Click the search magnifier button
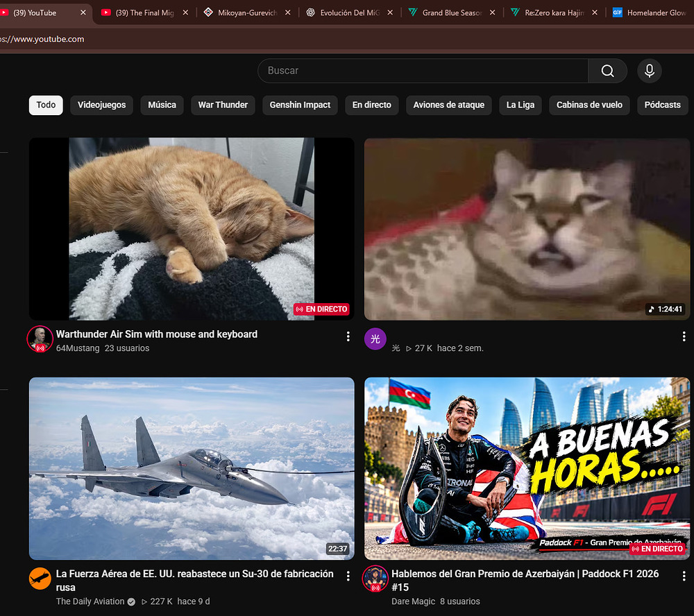 (607, 71)
